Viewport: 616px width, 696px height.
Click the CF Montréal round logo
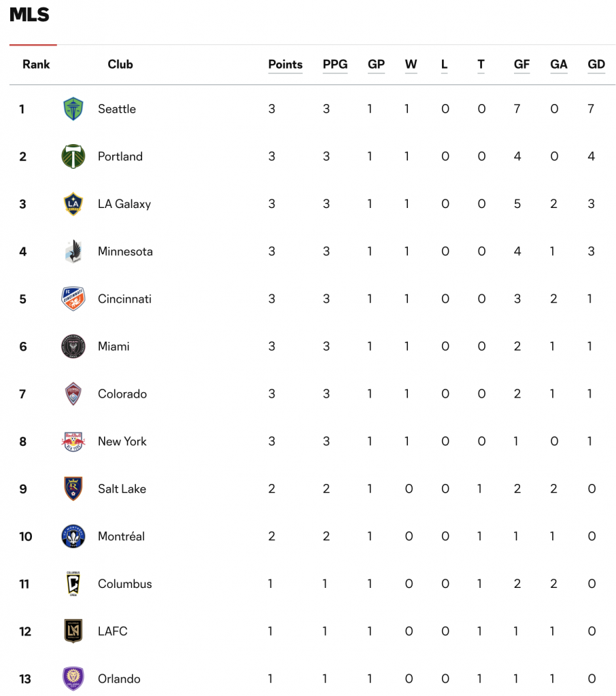pos(73,536)
